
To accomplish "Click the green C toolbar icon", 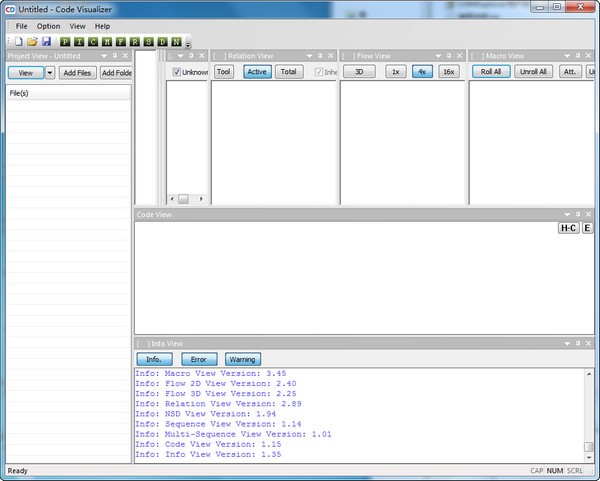I will 93,41.
